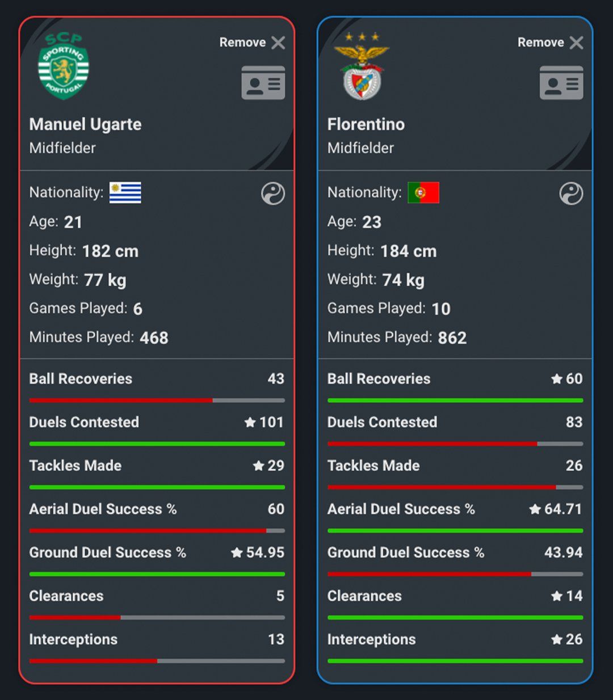Click the Uruguay flag icon

[125, 193]
